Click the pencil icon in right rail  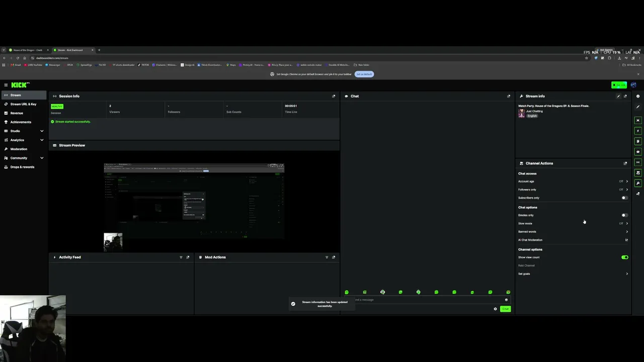pyautogui.click(x=638, y=107)
